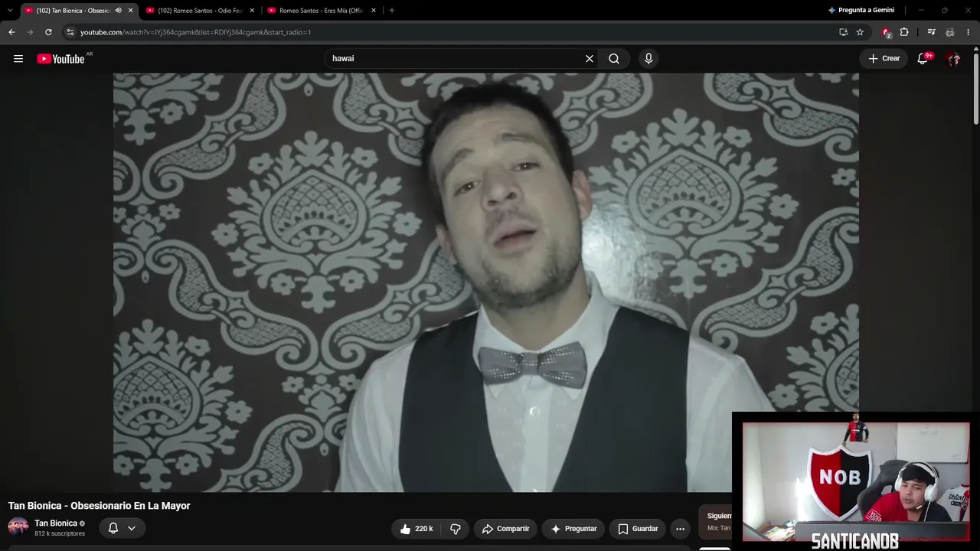Image resolution: width=980 pixels, height=551 pixels.
Task: Open the red extension with badge 2
Action: click(x=886, y=32)
